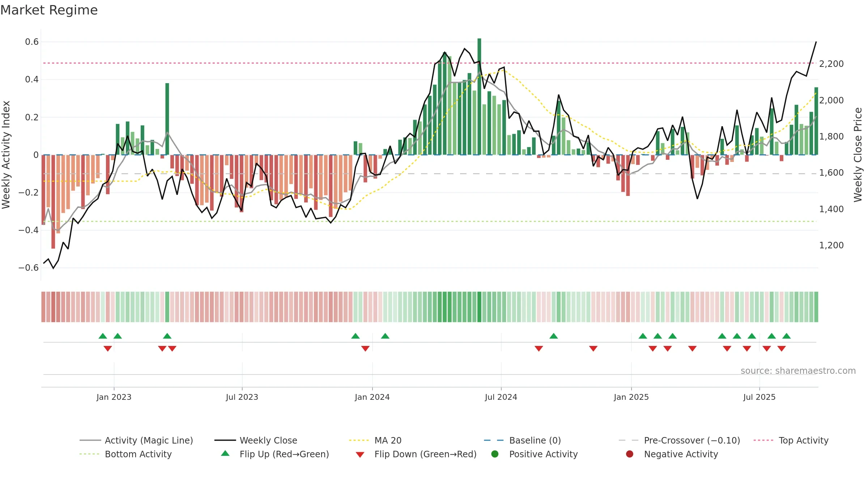Open the source: sharemaestro.com attribution
Viewport: 868px width, 488px height.
[798, 371]
